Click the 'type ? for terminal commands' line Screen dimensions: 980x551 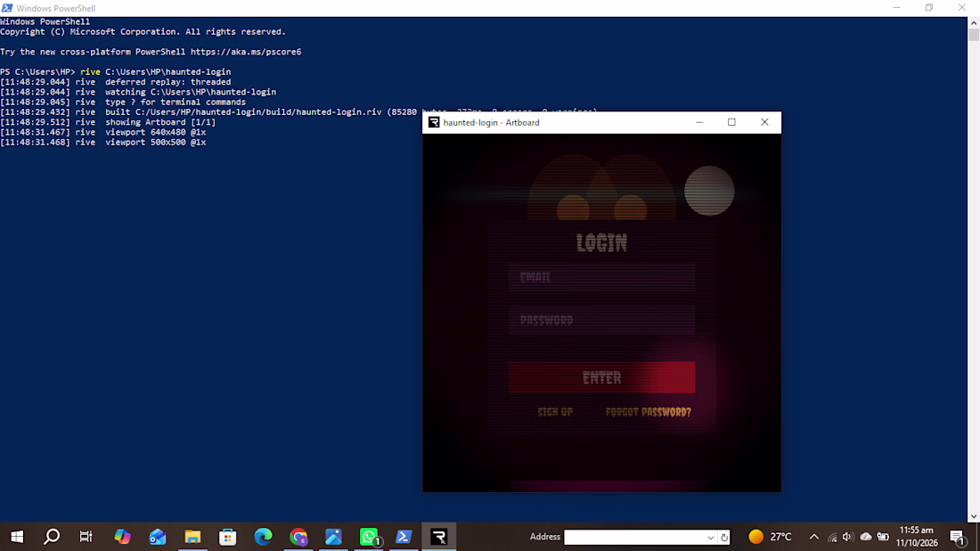click(x=123, y=102)
